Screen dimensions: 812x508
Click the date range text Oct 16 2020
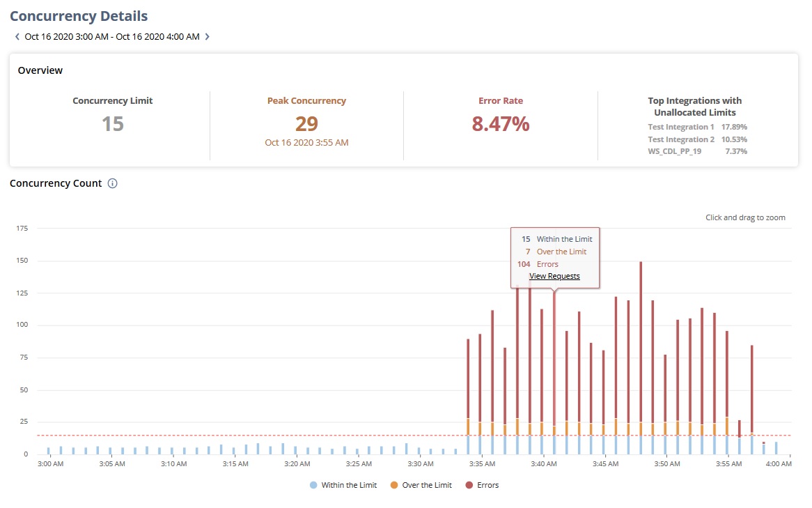point(112,37)
